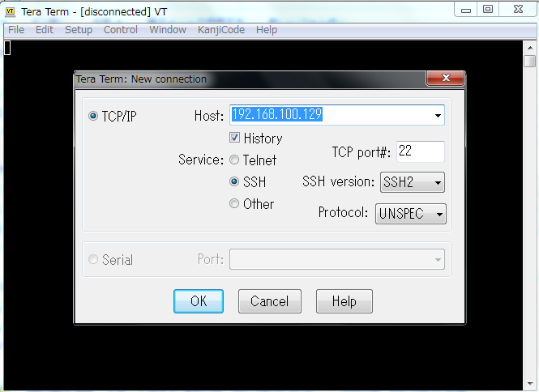Open the SSH version dropdown
The height and width of the screenshot is (392, 539).
tap(413, 182)
